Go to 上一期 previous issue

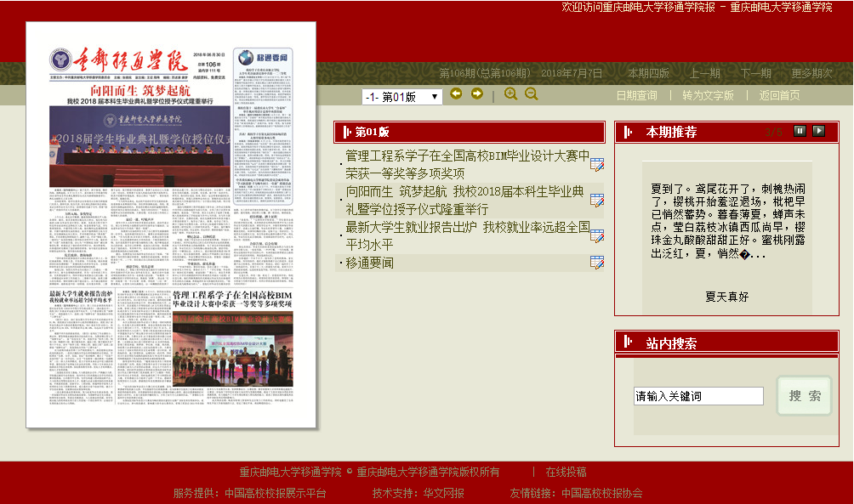tap(705, 73)
